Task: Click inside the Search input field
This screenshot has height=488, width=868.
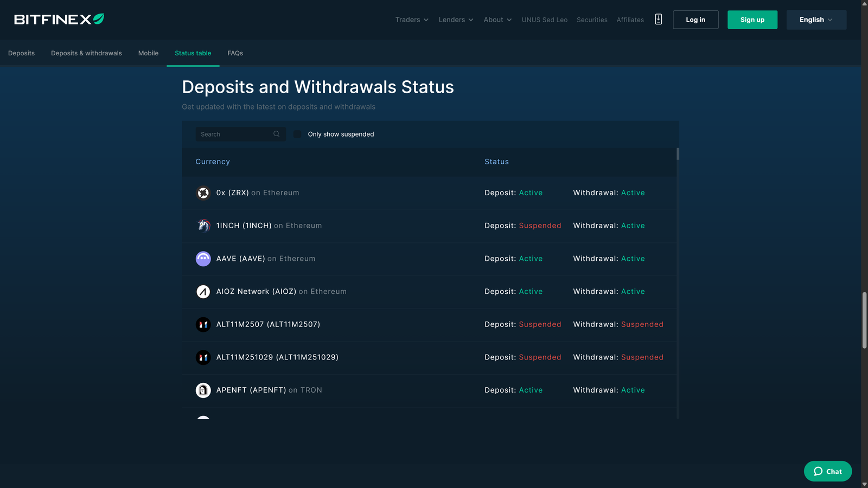Action: pos(233,134)
